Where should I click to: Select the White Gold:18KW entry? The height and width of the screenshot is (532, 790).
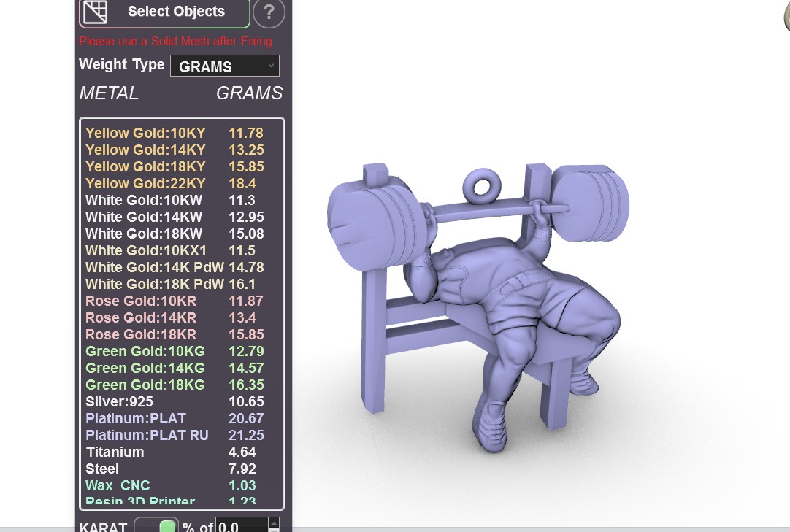point(175,234)
